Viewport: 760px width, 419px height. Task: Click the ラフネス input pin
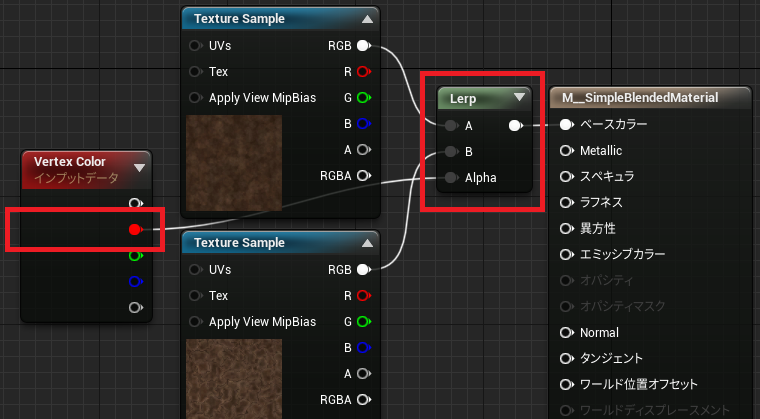click(566, 203)
